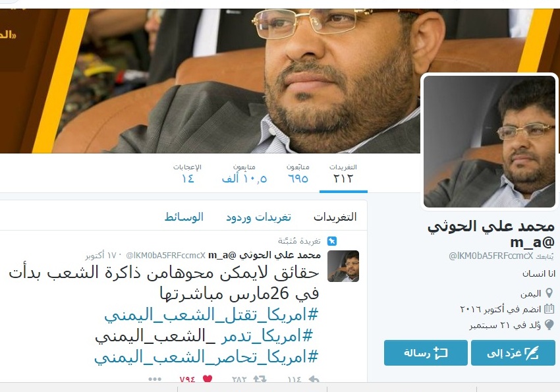Screen dimensions: 560x392
Task: Open hashtag #امريكا_تحاصر_الشعب_اليمني
Action: (x=206, y=357)
